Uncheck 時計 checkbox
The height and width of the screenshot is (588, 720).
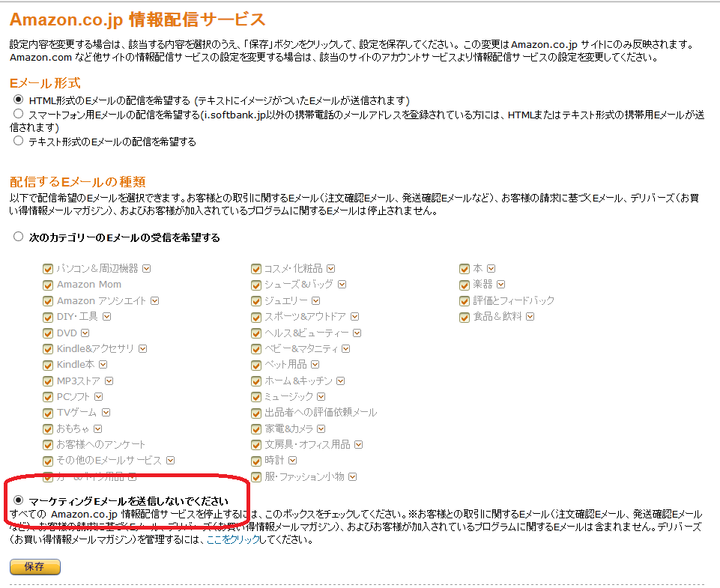(x=256, y=461)
